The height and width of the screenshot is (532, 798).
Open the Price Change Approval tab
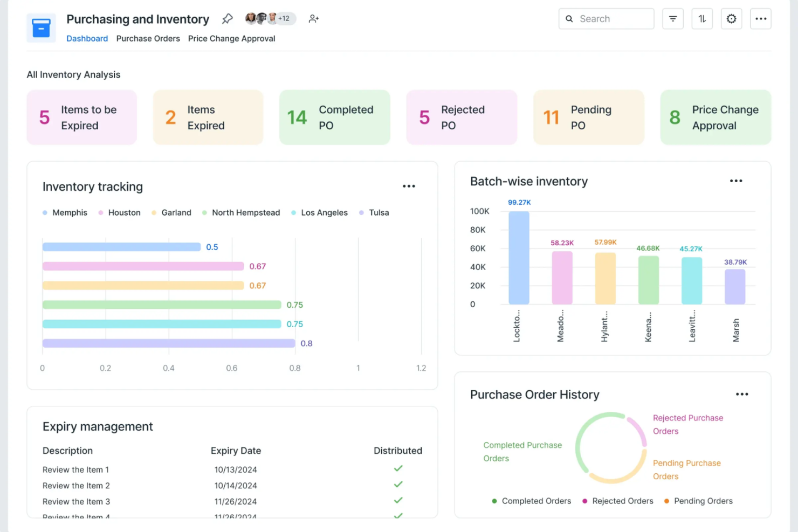[231, 38]
